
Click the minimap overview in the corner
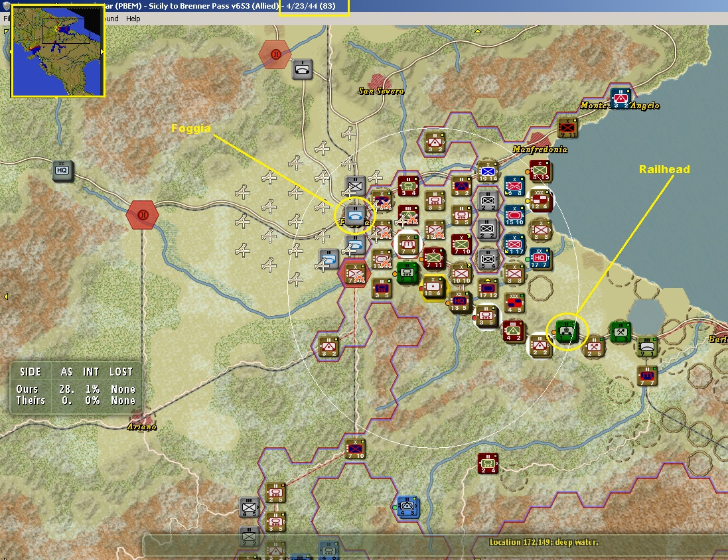(x=58, y=50)
